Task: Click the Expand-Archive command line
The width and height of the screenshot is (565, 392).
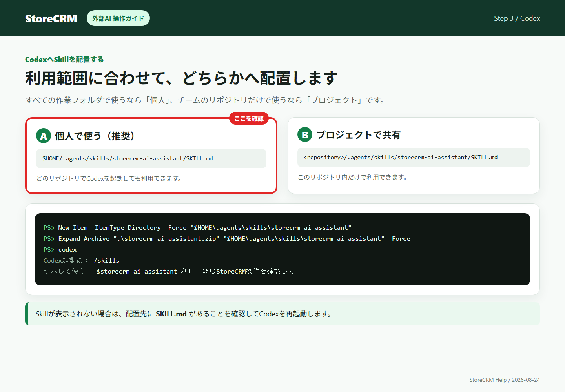Action: (x=227, y=238)
